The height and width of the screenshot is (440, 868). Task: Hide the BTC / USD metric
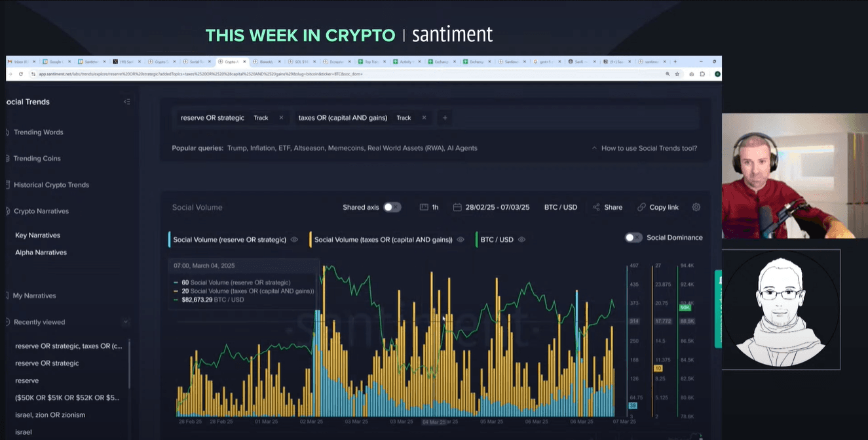(521, 240)
